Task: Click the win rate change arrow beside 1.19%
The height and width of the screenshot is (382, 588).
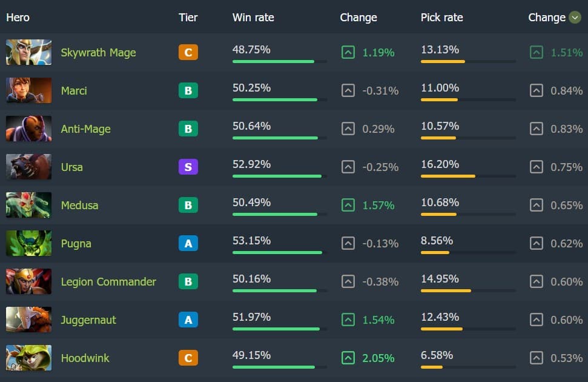Action: click(x=348, y=52)
